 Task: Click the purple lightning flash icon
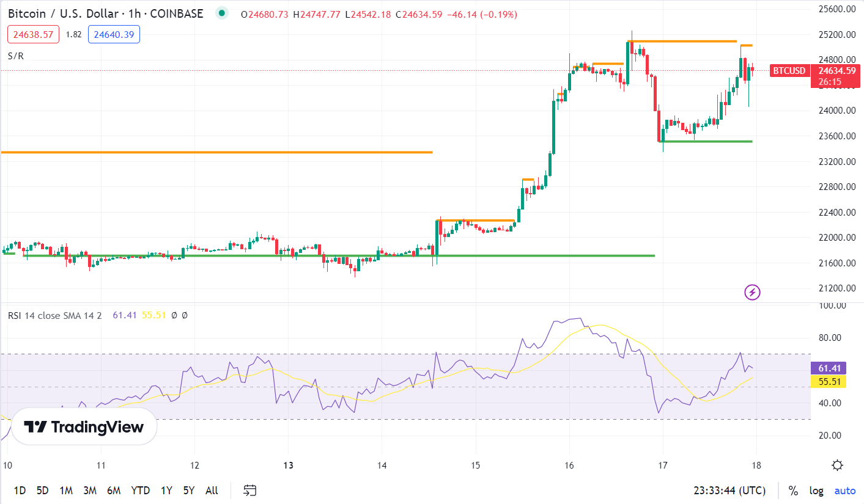(x=753, y=293)
